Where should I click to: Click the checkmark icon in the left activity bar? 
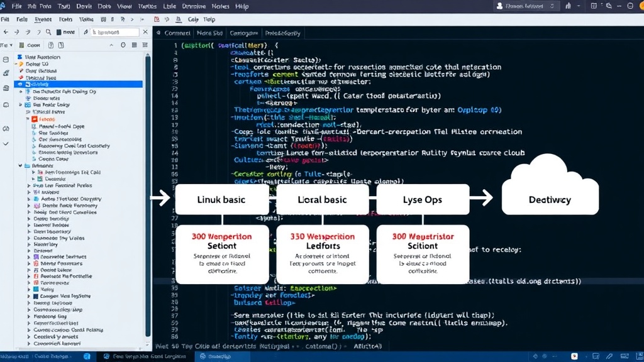click(6, 144)
